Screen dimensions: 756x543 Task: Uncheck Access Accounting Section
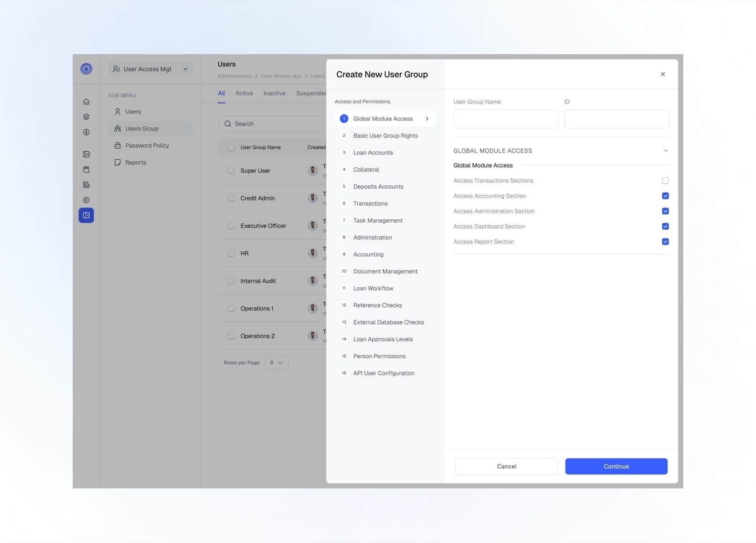(x=665, y=196)
